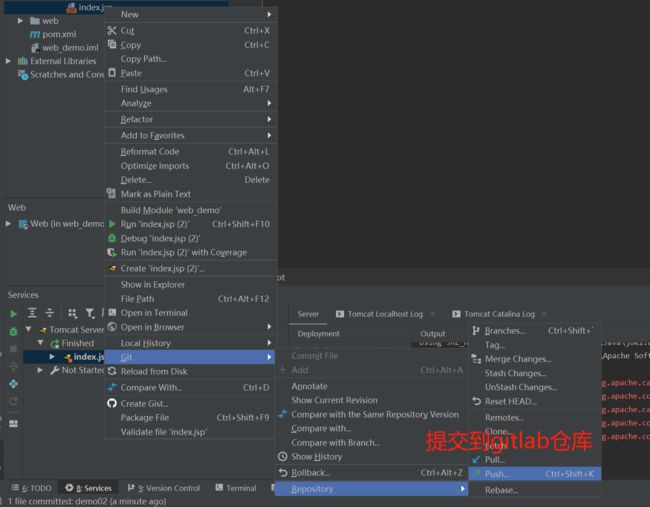Click the Branches icon in Repository submenu

click(476, 330)
